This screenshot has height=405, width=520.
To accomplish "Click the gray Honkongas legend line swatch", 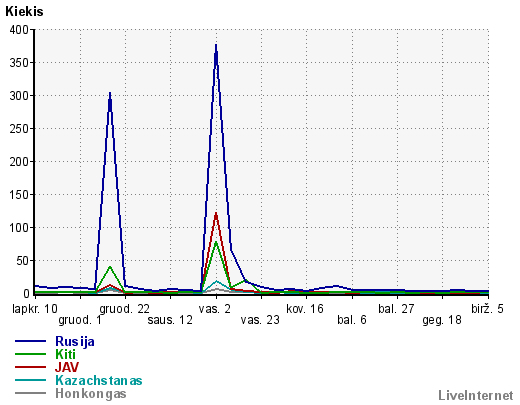I will 30,393.
